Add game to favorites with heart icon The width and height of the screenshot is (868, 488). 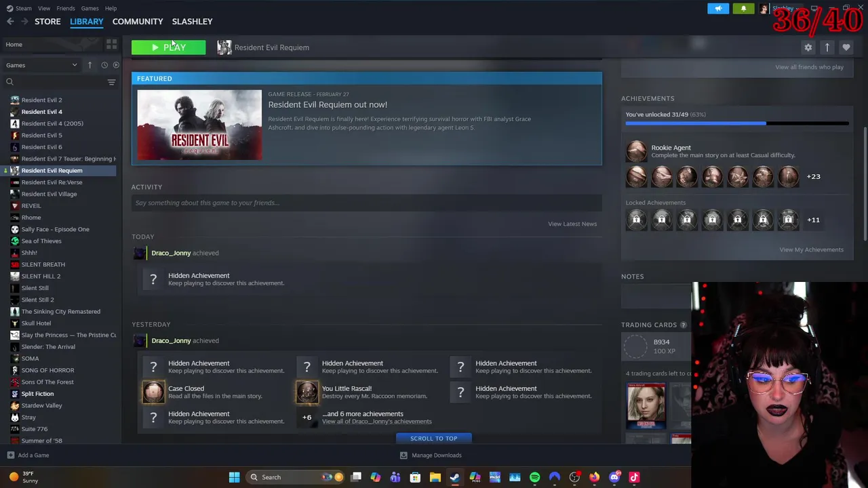[x=846, y=47]
